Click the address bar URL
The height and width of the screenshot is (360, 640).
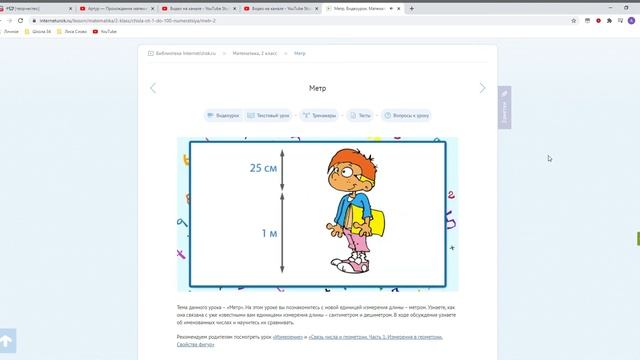[x=128, y=20]
